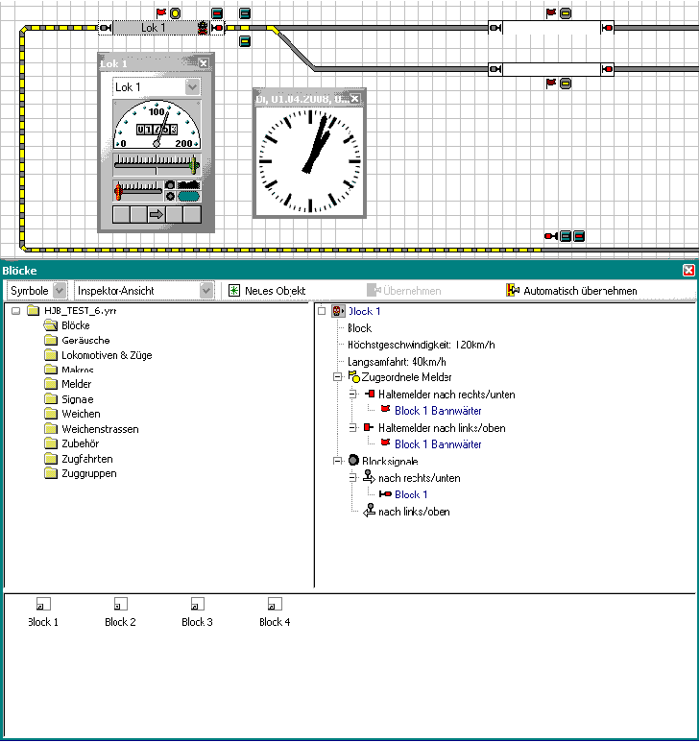Collapse the Zugeordnete Melder tree node
This screenshot has width=700, height=742.
pyautogui.click(x=338, y=378)
